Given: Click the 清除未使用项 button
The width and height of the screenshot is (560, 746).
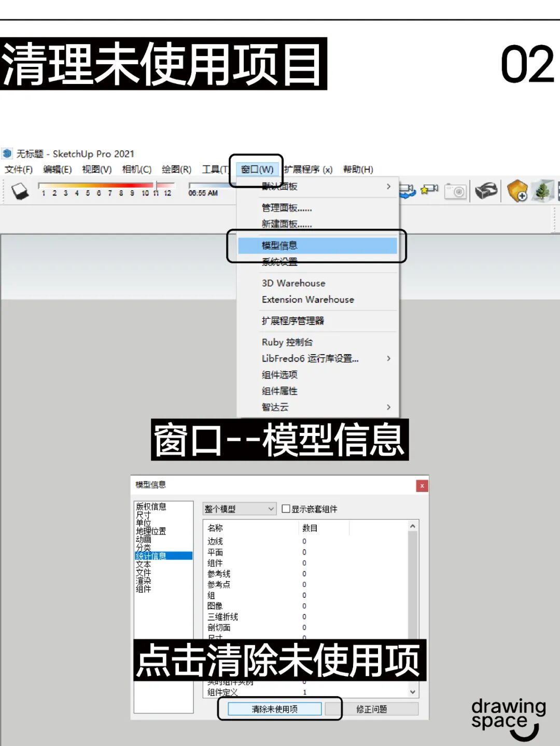Looking at the screenshot, I should coord(275,709).
